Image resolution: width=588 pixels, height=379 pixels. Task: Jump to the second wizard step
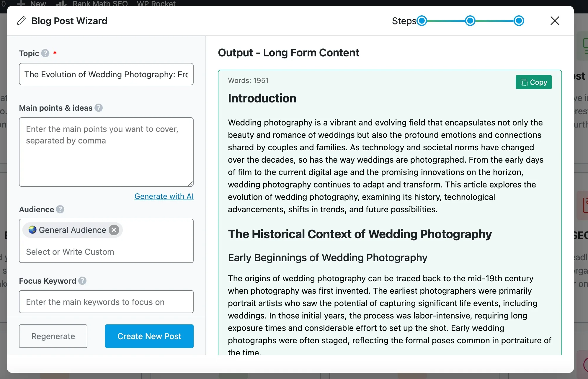tap(470, 21)
